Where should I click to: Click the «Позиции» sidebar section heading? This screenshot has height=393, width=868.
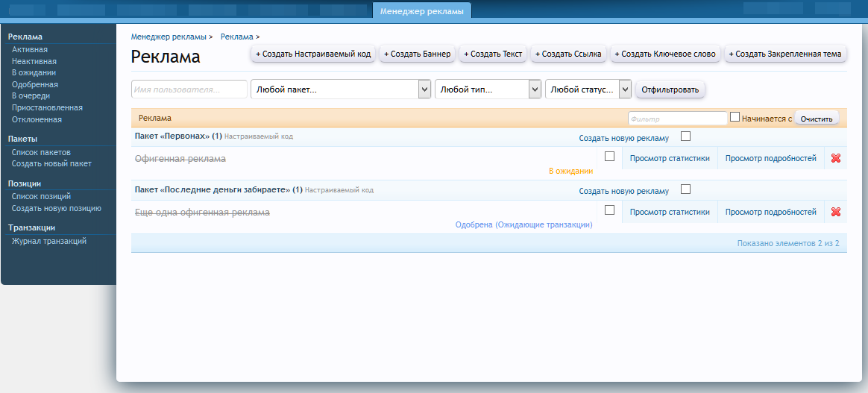[25, 183]
